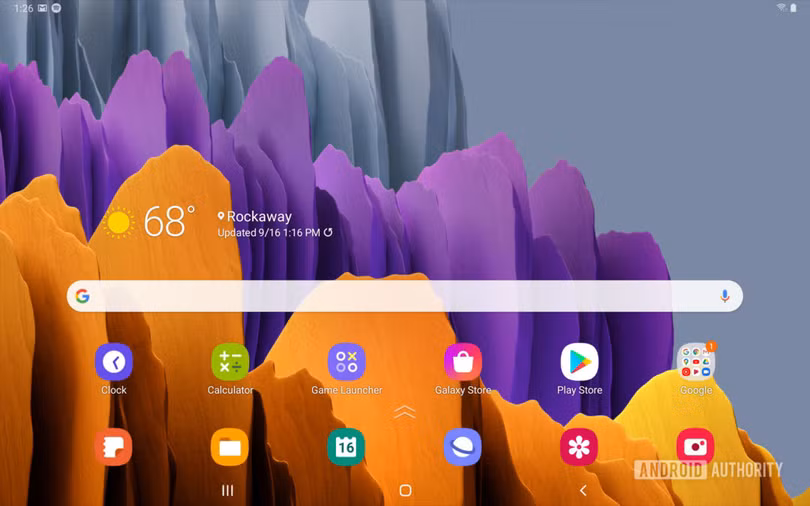The height and width of the screenshot is (506, 810).
Task: Launch Samsung Internet browser
Action: 463,447
